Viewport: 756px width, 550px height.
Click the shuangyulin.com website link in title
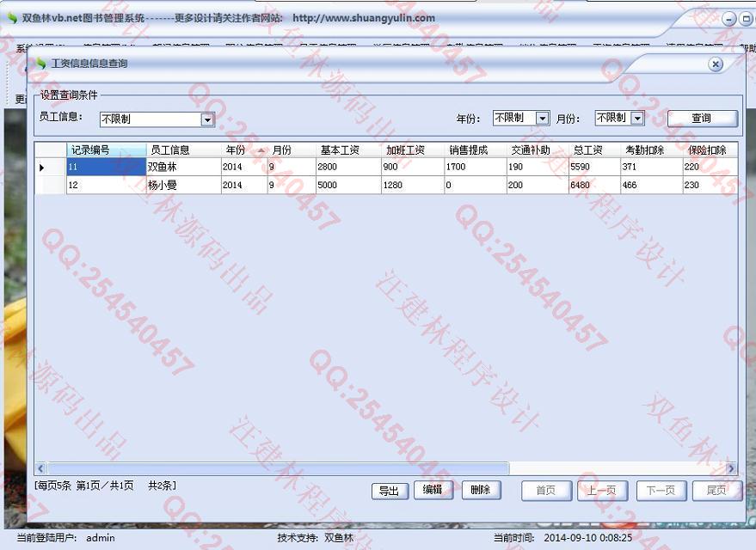pyautogui.click(x=364, y=18)
